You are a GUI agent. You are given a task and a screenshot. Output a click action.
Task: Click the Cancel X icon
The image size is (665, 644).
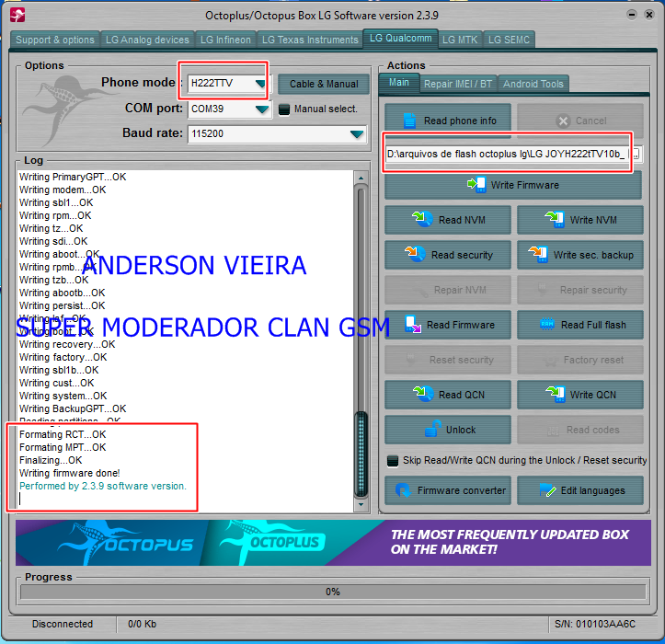pos(563,121)
